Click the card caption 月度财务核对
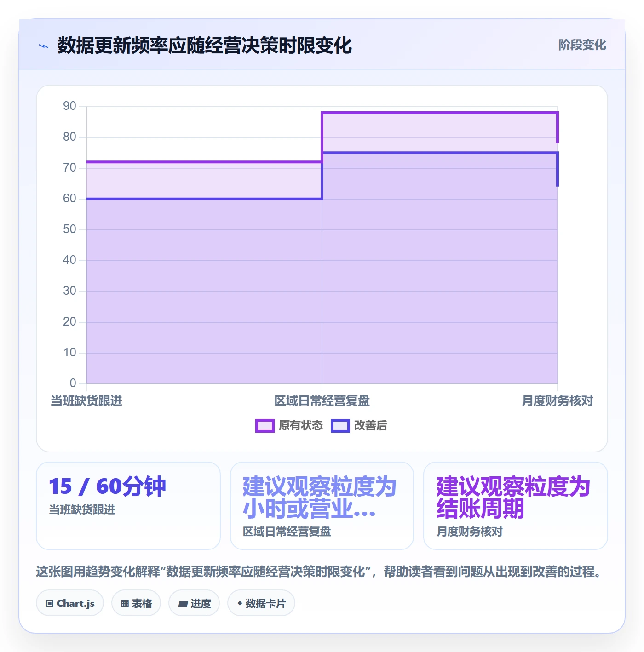 click(x=470, y=532)
